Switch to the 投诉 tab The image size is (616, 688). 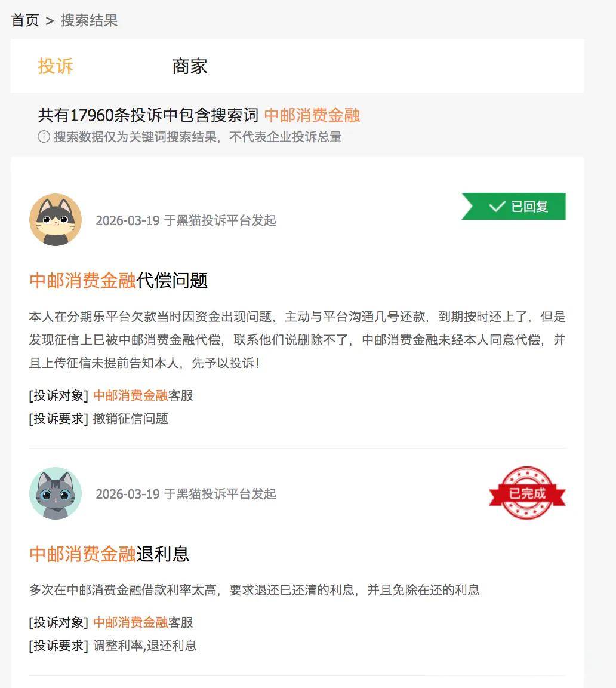click(56, 66)
